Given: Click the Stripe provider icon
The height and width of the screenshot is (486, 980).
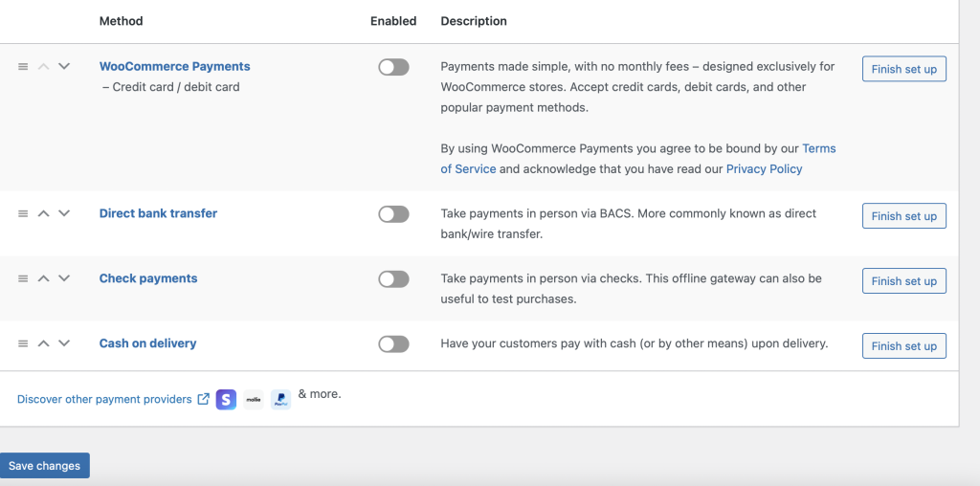Looking at the screenshot, I should point(226,399).
